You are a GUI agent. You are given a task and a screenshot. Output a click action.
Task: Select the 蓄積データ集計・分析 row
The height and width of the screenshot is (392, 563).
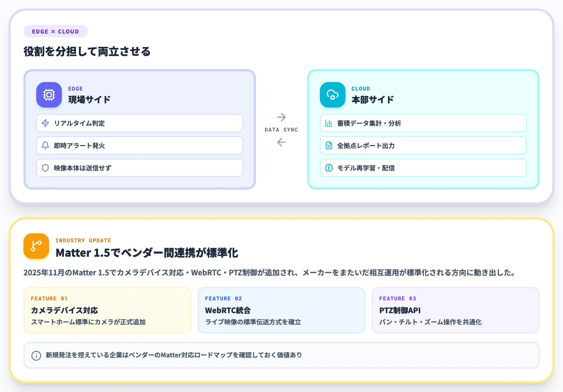[x=423, y=123]
